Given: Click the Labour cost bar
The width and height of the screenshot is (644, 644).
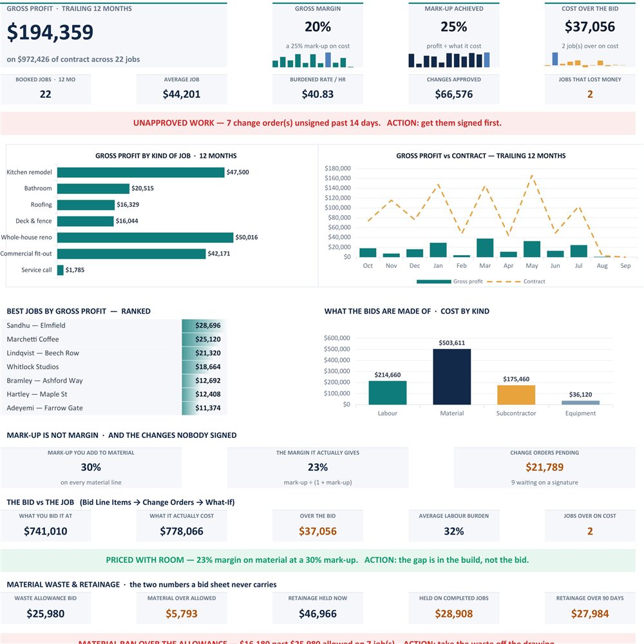Looking at the screenshot, I should pyautogui.click(x=388, y=393).
